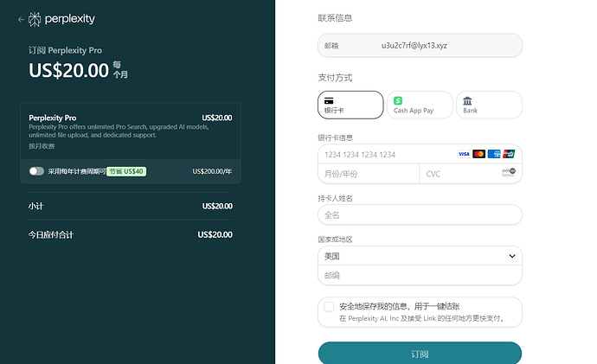This screenshot has width=597, height=364.
Task: Open the country dropdown showing 美国
Action: tap(420, 256)
